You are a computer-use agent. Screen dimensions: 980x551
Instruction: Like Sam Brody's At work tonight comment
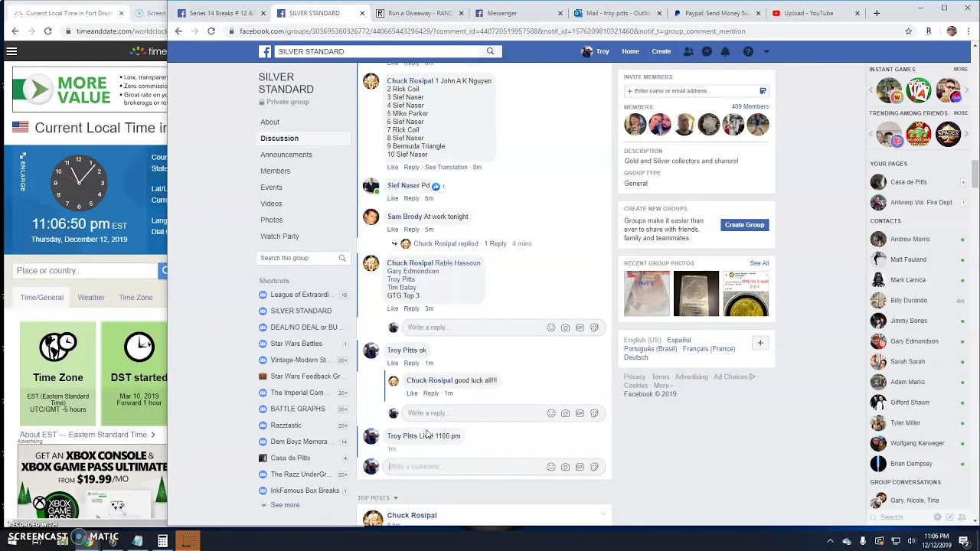393,230
